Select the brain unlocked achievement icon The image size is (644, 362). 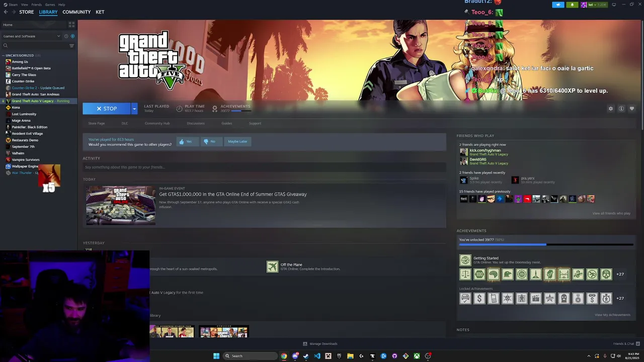(x=493, y=274)
